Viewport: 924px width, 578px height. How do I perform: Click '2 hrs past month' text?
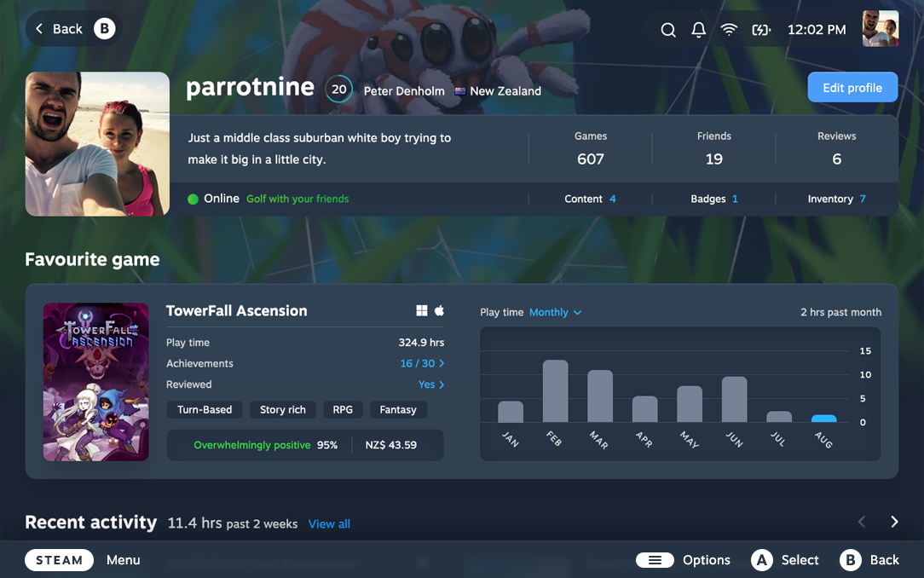point(841,312)
